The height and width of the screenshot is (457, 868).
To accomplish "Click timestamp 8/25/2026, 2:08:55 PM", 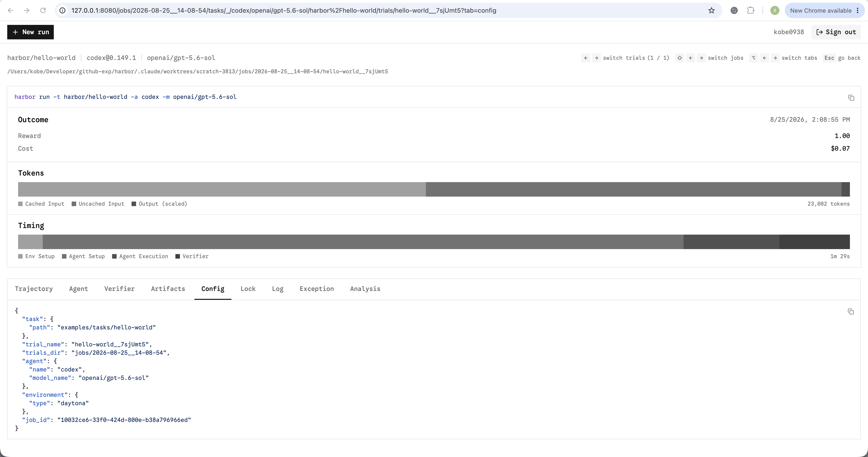I will point(810,120).
